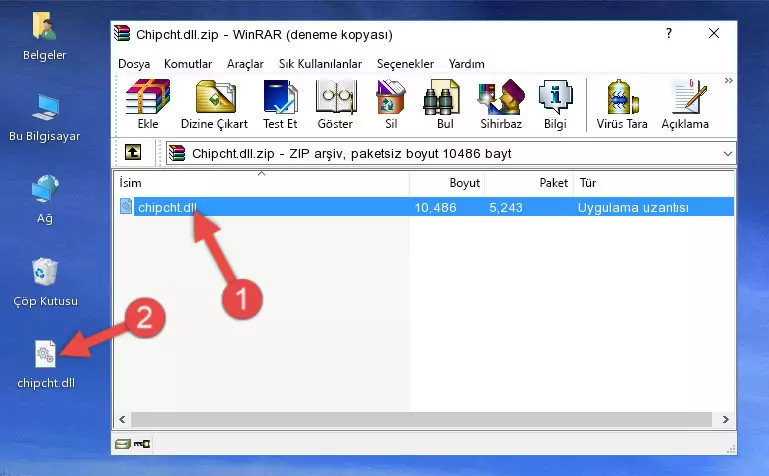Open the Dosya menu

(134, 64)
